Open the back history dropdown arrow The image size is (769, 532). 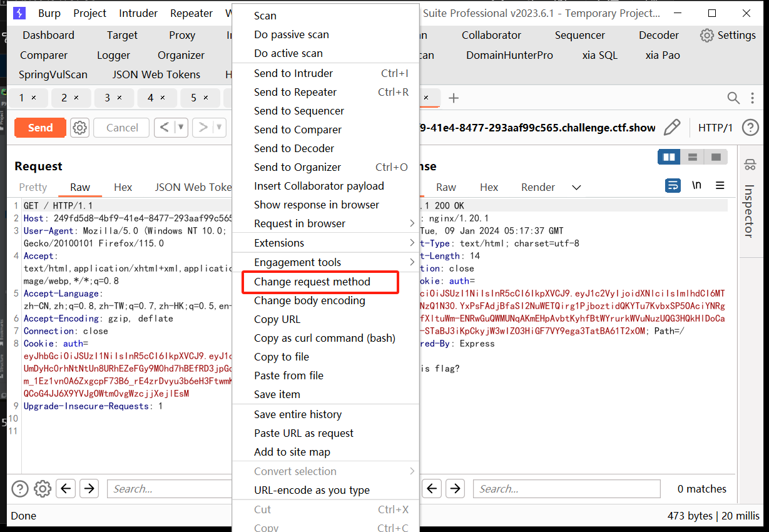coord(181,128)
